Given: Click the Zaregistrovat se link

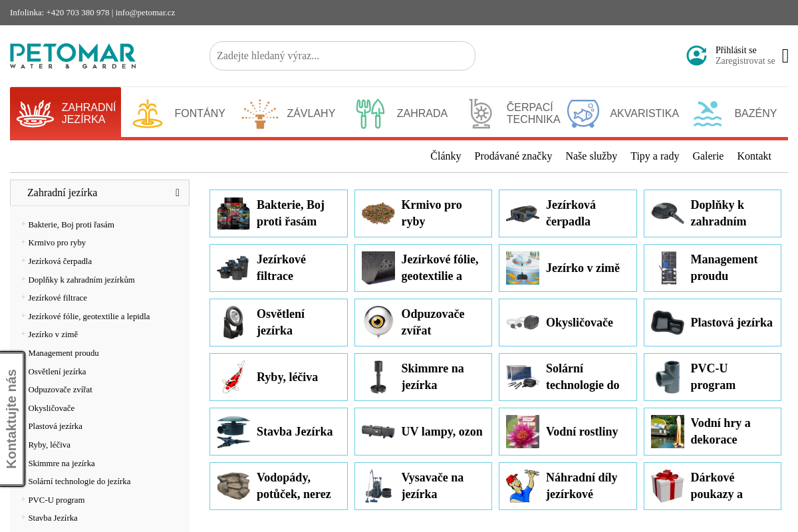Looking at the screenshot, I should pyautogui.click(x=745, y=61).
